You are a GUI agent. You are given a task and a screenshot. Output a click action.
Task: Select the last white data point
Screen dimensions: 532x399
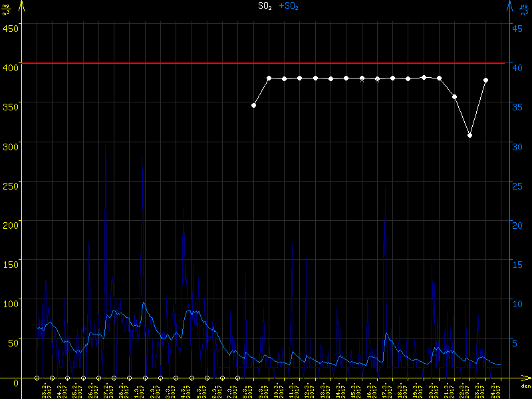pos(486,80)
